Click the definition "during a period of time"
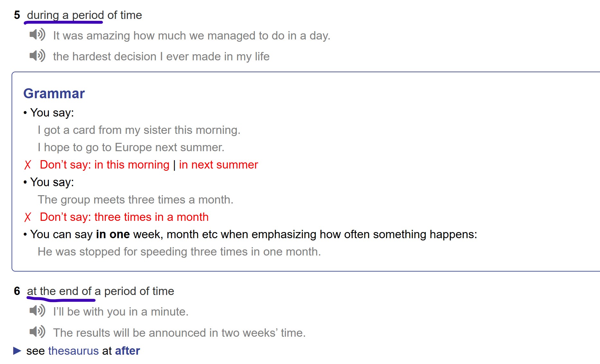This screenshot has height=364, width=600. 85,15
